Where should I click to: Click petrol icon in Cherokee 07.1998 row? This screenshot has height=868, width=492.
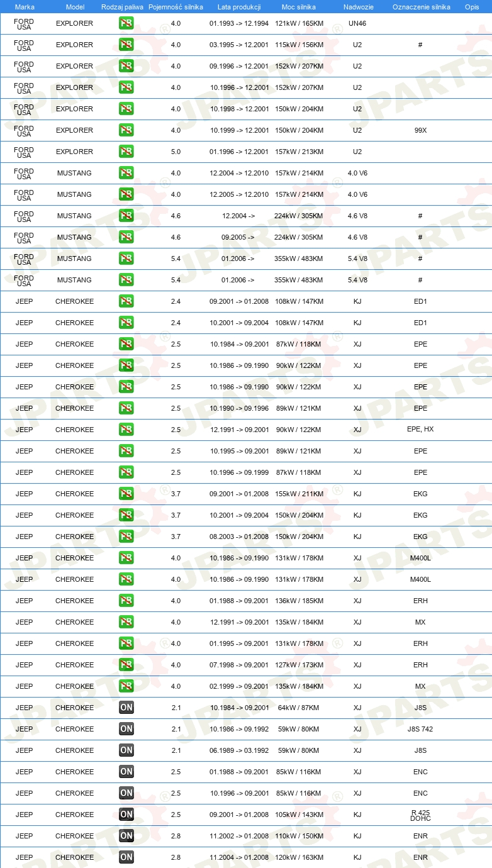pyautogui.click(x=126, y=665)
